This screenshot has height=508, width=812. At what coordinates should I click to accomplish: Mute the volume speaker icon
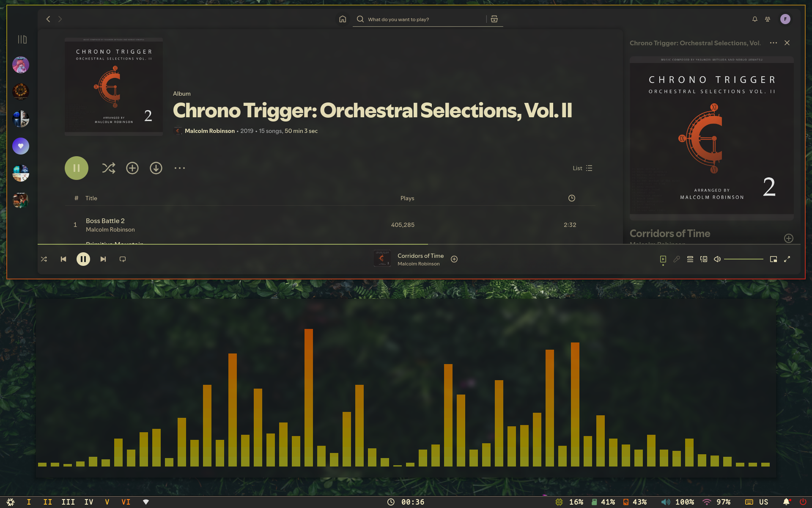(x=717, y=259)
